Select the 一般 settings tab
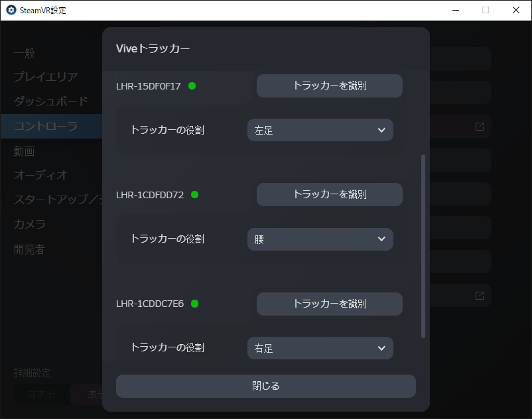This screenshot has width=532, height=419. pyautogui.click(x=25, y=53)
